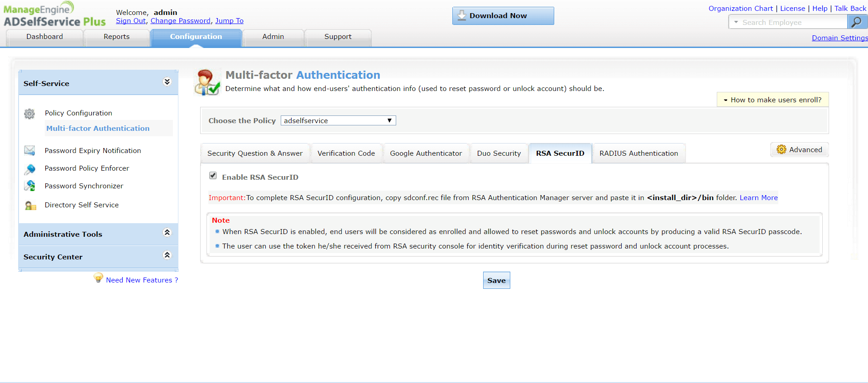Open Directory Self Service via its user icon
Viewport: 868px width, 383px height.
click(29, 205)
